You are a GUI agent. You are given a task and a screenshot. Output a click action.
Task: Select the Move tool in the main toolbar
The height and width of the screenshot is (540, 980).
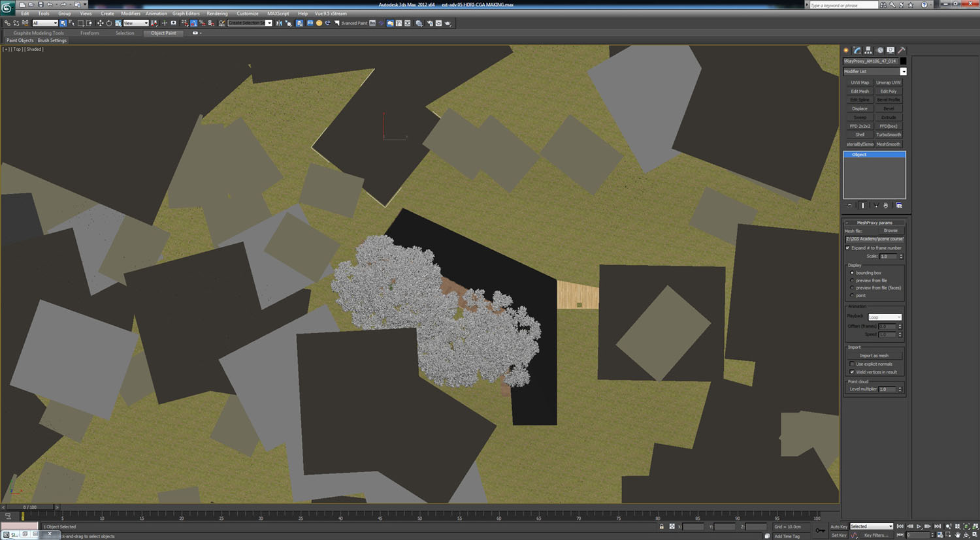(x=100, y=23)
